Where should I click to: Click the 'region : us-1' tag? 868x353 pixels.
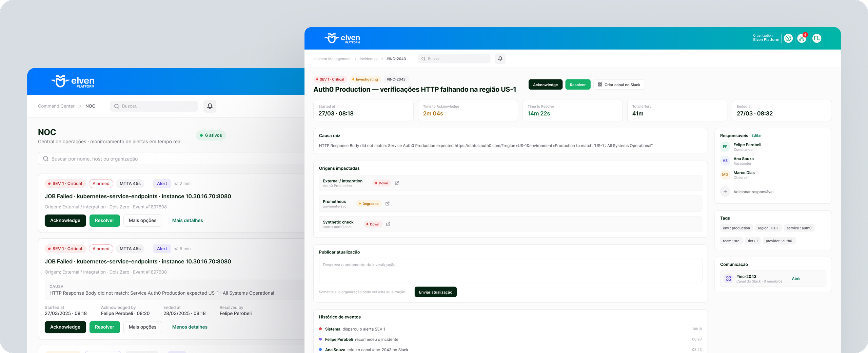[768, 228]
